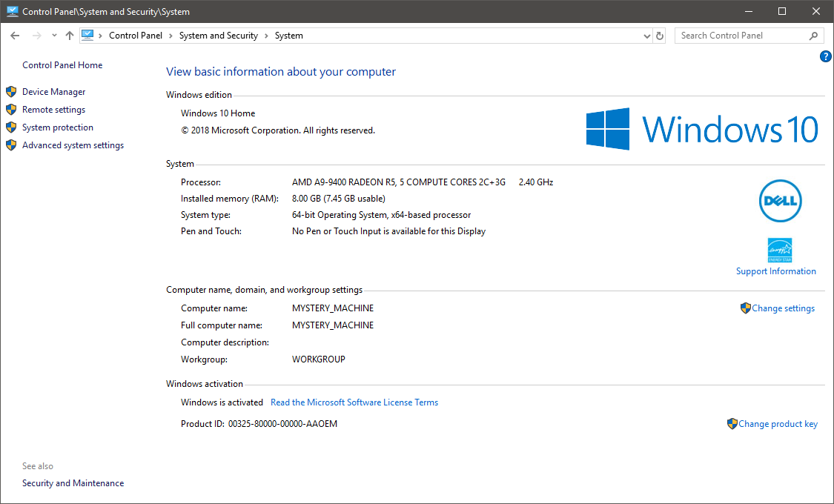Open System and Security breadcrumb

[x=219, y=36]
